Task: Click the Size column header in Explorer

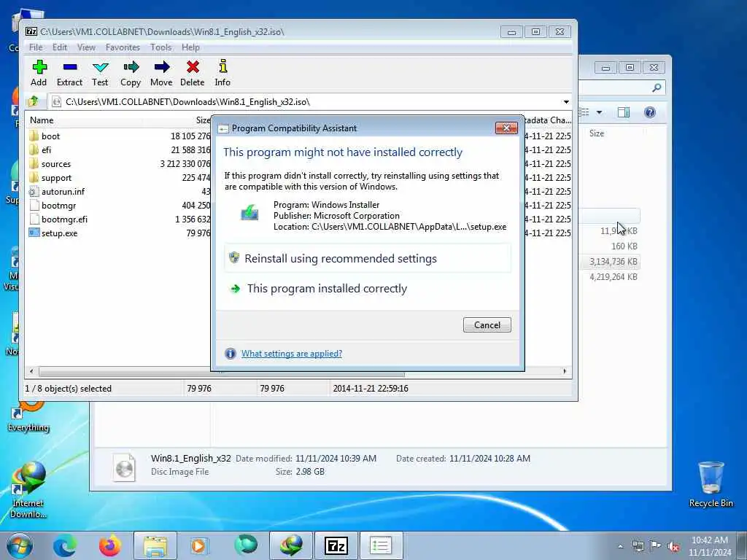Action: (597, 133)
